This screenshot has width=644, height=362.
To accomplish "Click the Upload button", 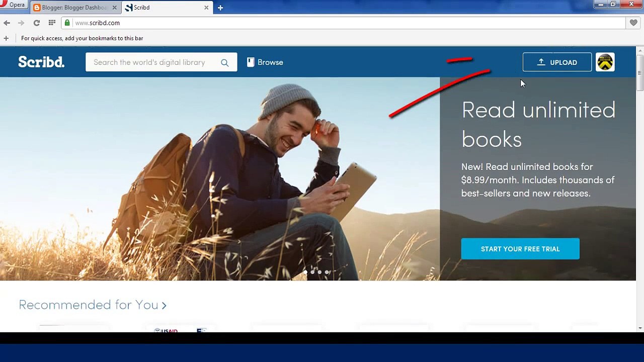I will click(557, 62).
